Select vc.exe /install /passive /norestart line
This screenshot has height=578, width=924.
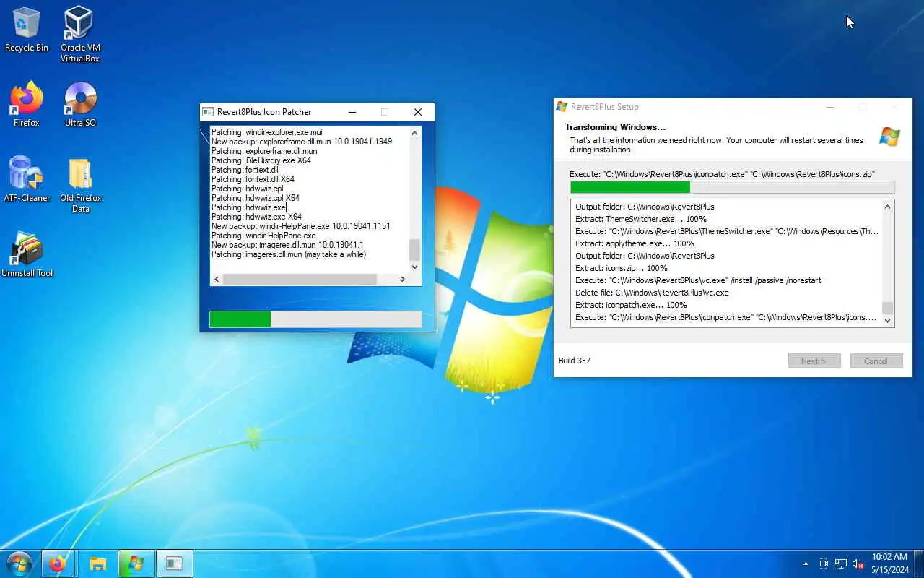click(698, 280)
